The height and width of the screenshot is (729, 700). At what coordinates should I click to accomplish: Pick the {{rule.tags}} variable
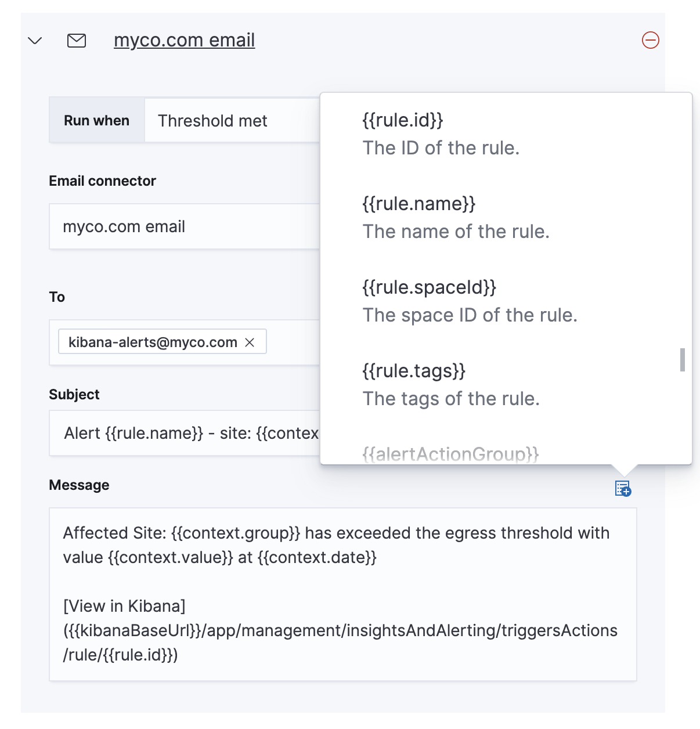(414, 371)
